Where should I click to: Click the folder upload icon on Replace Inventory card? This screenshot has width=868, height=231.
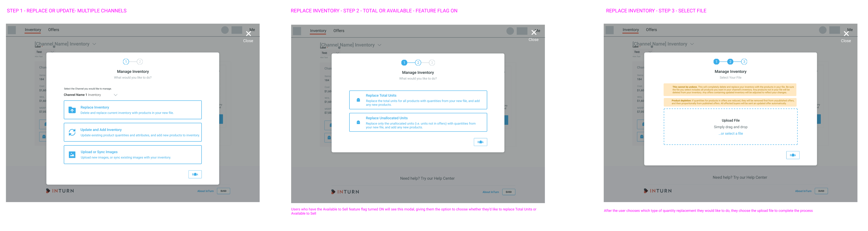(x=72, y=110)
